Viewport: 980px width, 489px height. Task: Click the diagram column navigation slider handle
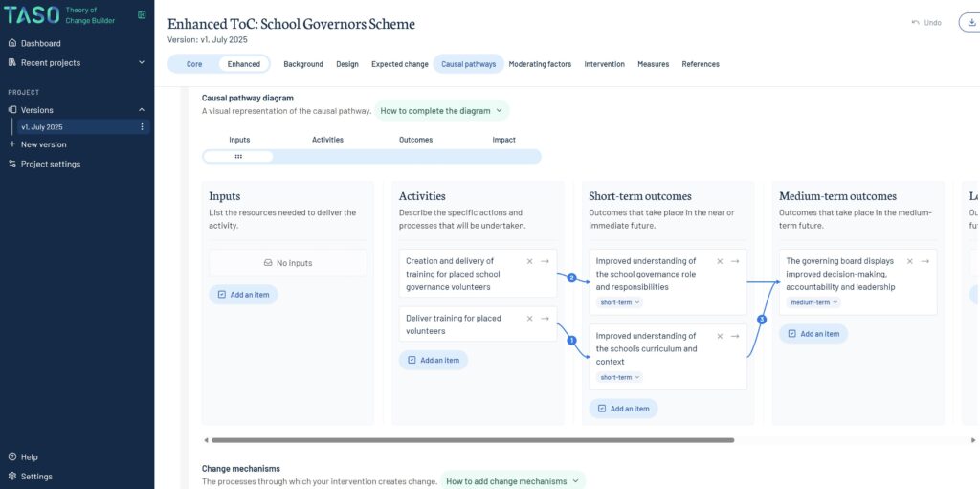click(238, 157)
